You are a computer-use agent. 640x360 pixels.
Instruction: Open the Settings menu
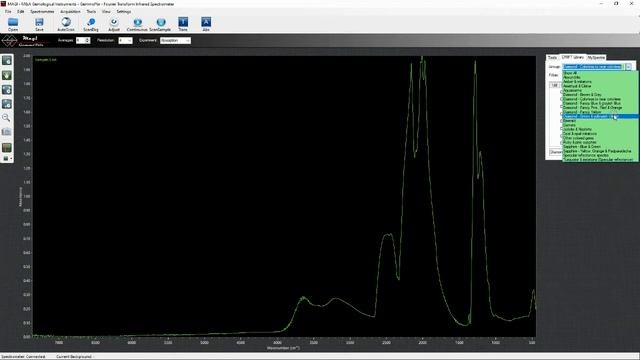124,11
